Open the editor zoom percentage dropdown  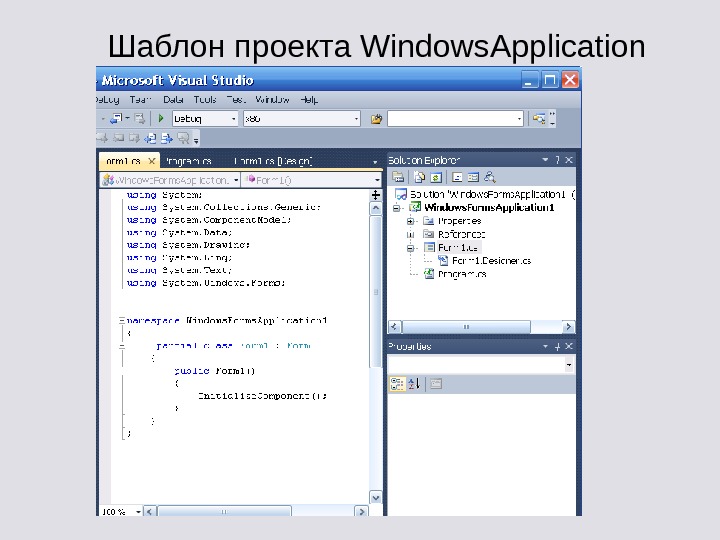point(138,512)
